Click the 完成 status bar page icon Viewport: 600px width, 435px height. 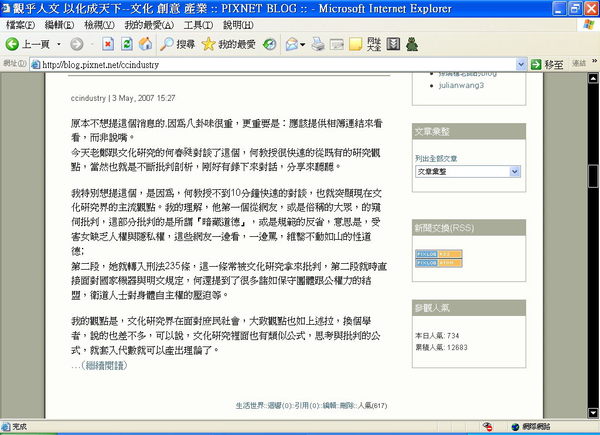point(5,427)
